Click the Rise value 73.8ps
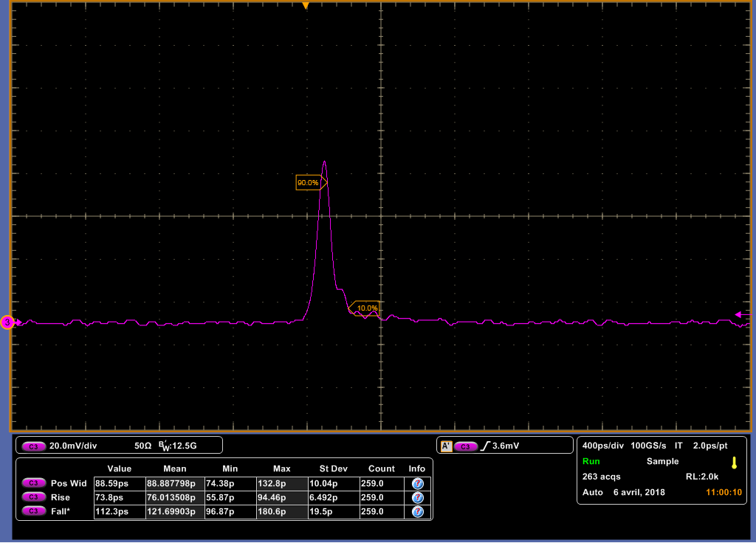756x543 pixels. click(x=120, y=497)
